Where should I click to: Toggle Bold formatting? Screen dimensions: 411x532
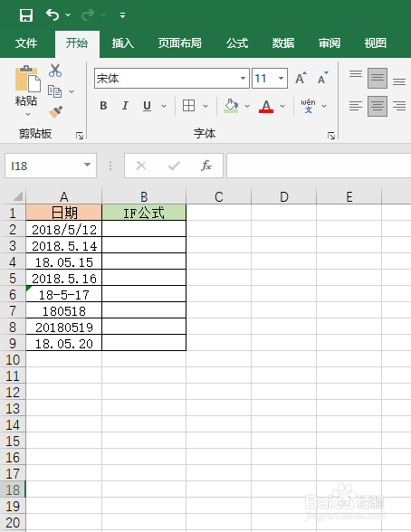pyautogui.click(x=103, y=106)
